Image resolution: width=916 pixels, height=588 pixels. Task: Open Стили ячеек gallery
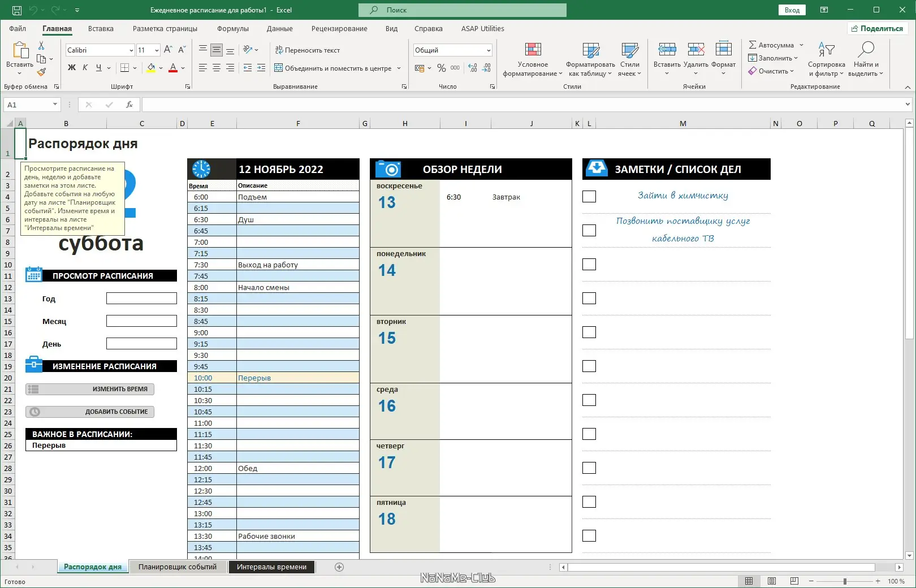629,59
